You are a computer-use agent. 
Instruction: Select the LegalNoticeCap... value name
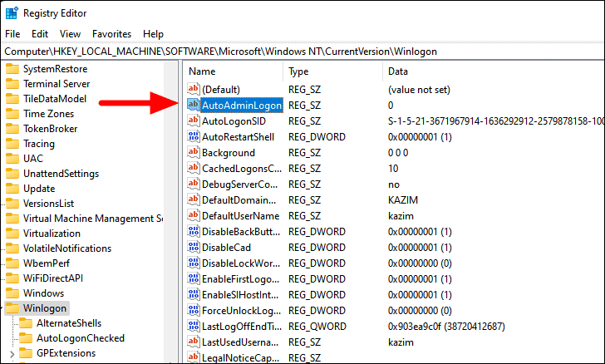click(x=240, y=358)
